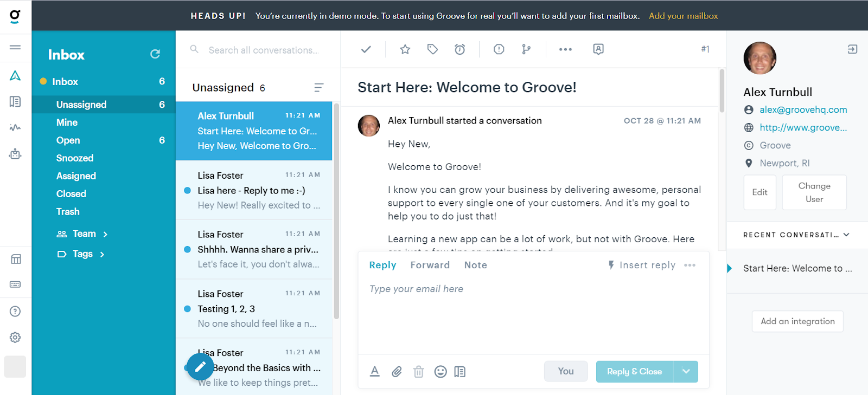Click the You assignee button
868x395 pixels.
pyautogui.click(x=566, y=371)
